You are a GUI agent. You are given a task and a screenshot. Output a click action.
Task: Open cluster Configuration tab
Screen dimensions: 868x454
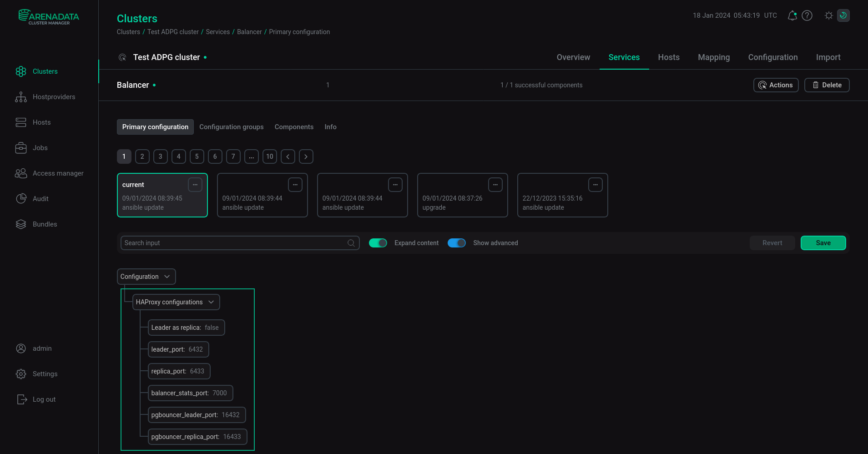[773, 57]
